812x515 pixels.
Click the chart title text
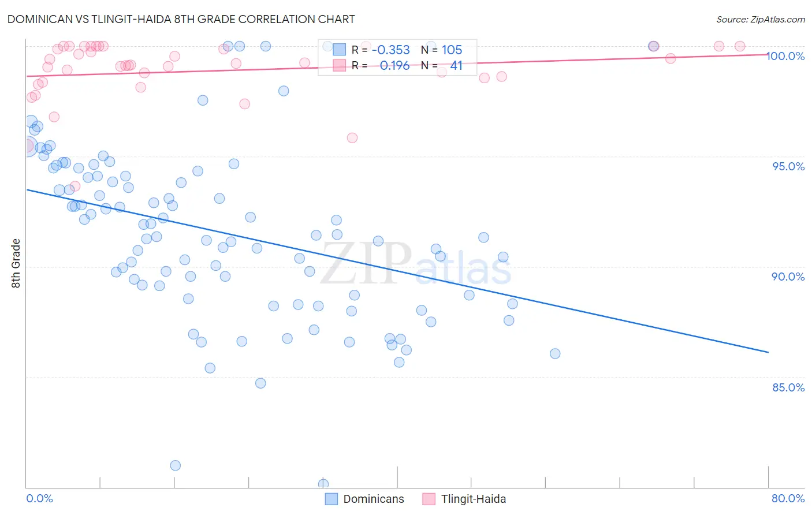pyautogui.click(x=181, y=19)
